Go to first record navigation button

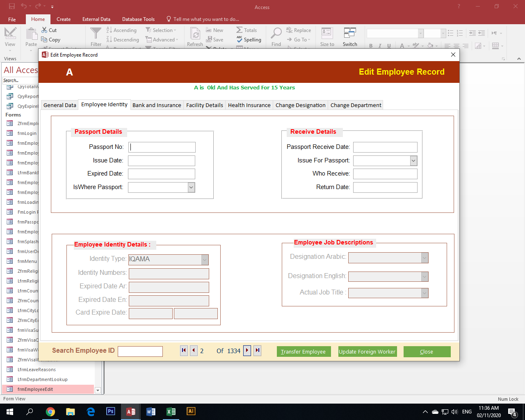click(184, 350)
